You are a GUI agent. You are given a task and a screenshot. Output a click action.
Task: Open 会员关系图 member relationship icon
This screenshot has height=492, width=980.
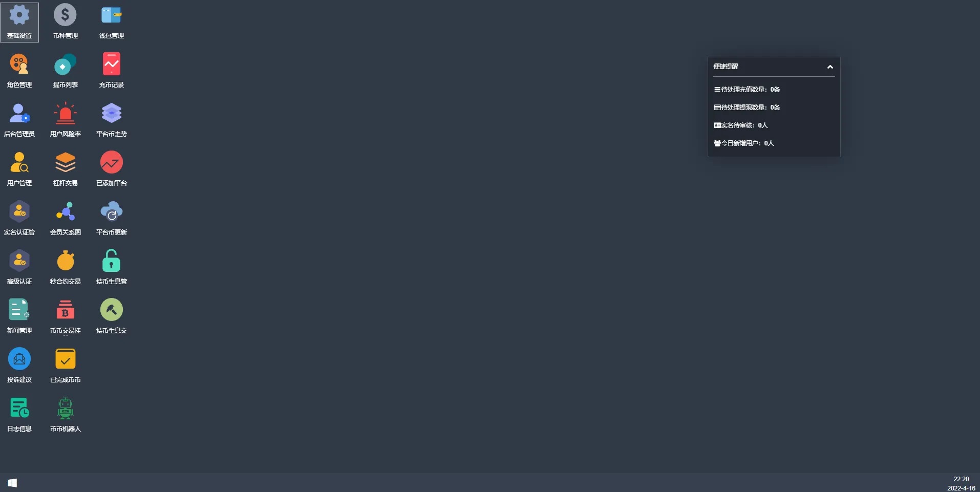65,212
